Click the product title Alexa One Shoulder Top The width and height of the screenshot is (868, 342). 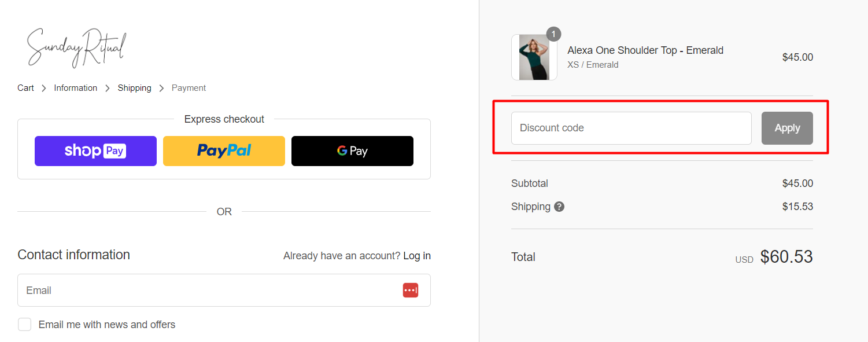(x=645, y=50)
